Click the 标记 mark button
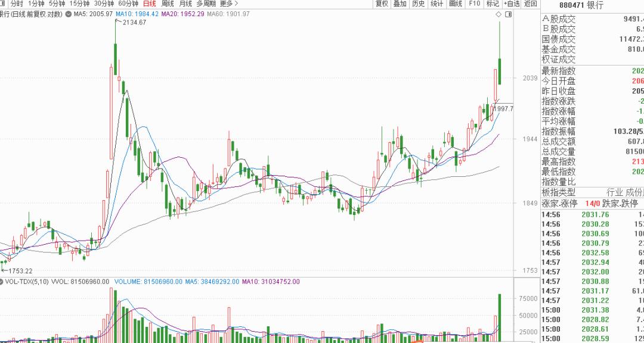 (x=493, y=4)
